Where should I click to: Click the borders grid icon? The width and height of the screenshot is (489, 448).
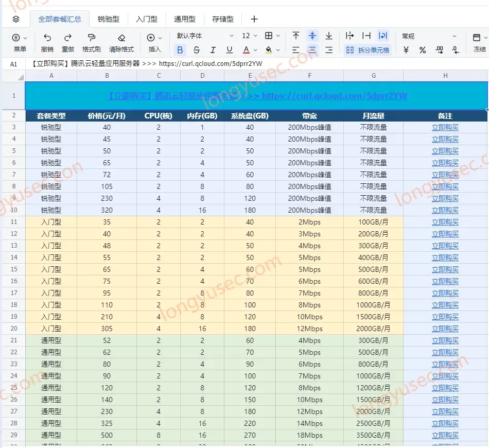[269, 36]
